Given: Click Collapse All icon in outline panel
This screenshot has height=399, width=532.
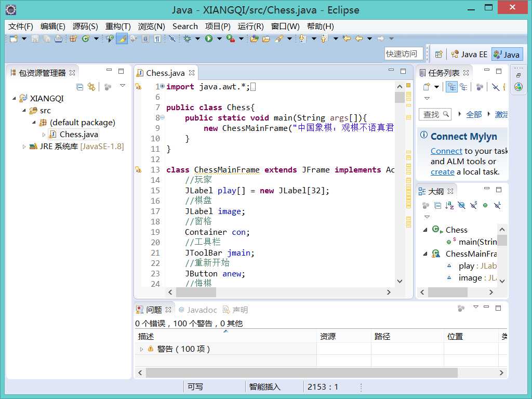Looking at the screenshot, I should click(437, 205).
